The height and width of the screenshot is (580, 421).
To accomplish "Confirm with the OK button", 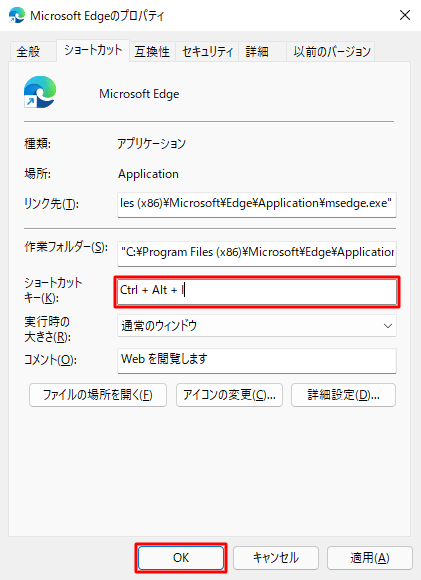I will point(181,557).
